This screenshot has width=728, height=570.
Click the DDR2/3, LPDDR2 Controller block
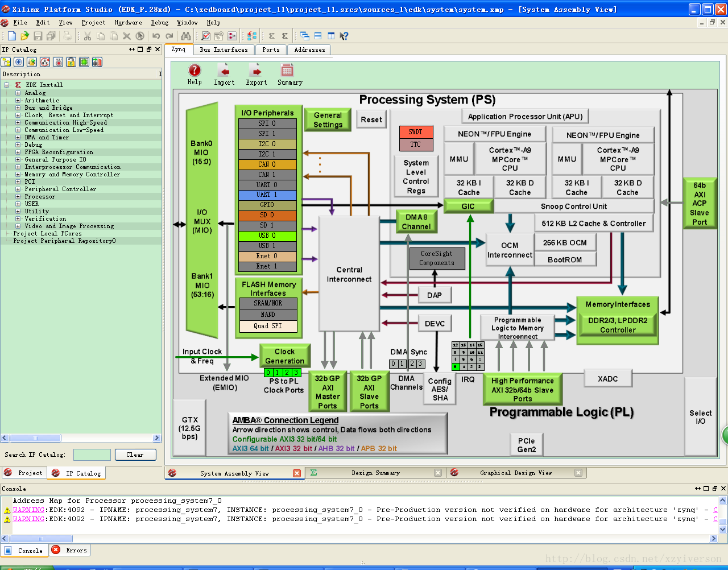tap(618, 325)
